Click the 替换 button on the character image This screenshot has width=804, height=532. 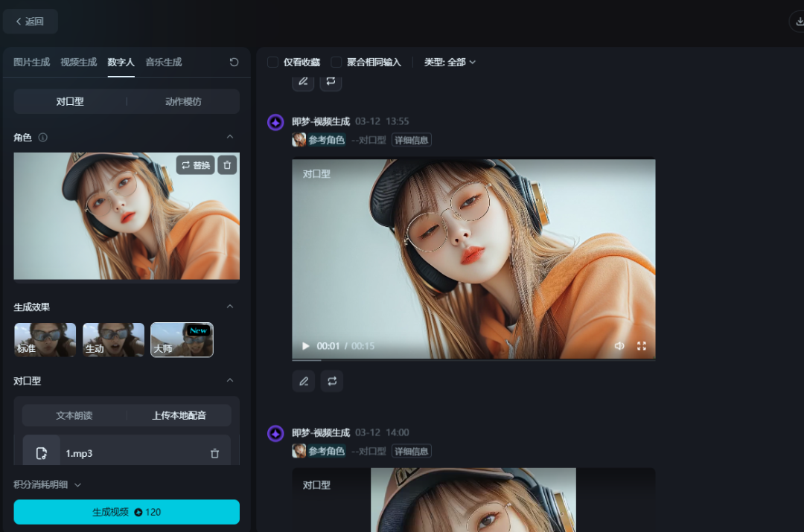pyautogui.click(x=195, y=165)
